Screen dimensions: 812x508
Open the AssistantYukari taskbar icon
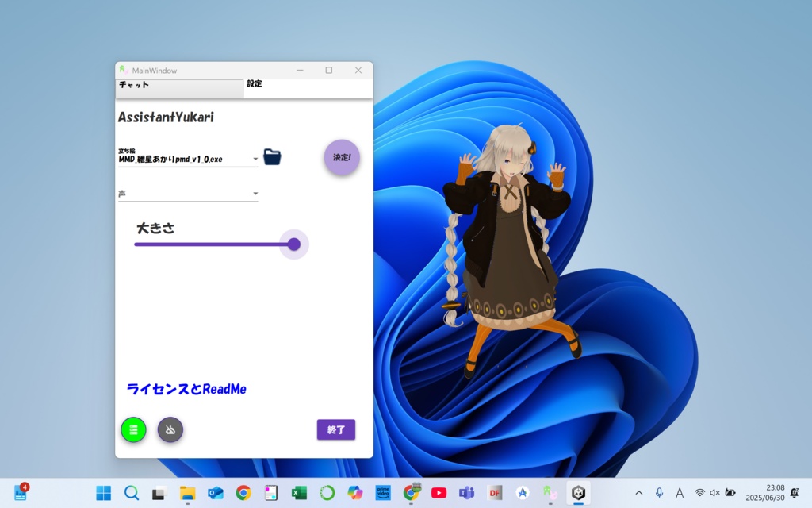[x=550, y=493]
